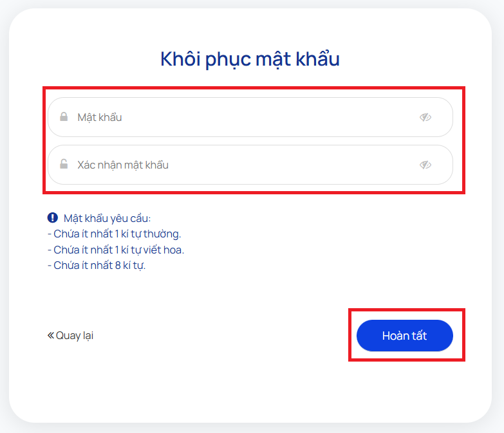Click the lock icon in Mật khẩu field
This screenshot has height=433, width=504.
pyautogui.click(x=64, y=116)
